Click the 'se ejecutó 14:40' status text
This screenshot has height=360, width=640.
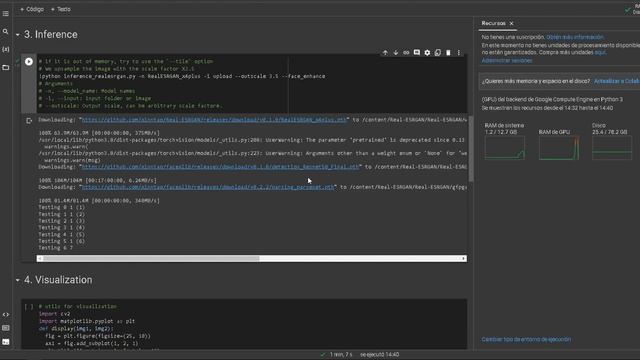pos(380,354)
